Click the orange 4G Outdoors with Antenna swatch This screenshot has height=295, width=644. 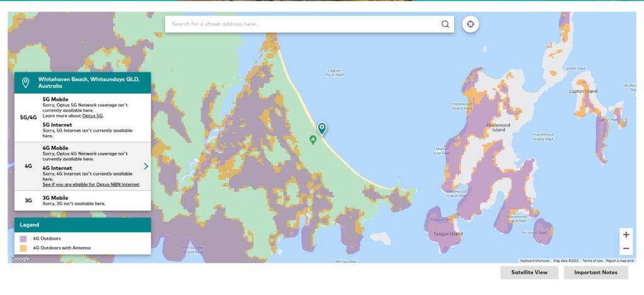23,248
